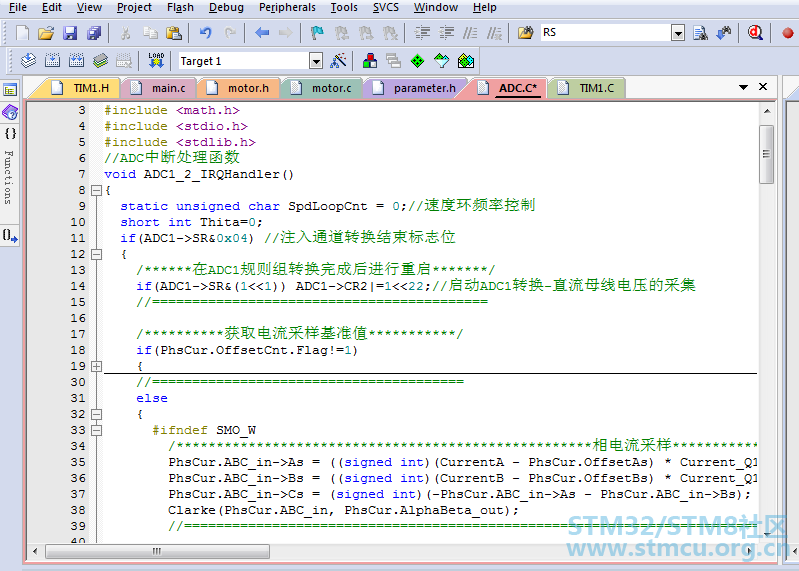Open Manage Project Items icon
The height and width of the screenshot is (571, 799).
pos(370,61)
